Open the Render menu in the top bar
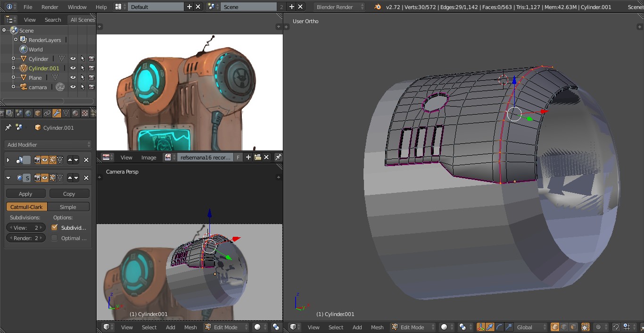The image size is (644, 333). pyautogui.click(x=50, y=7)
